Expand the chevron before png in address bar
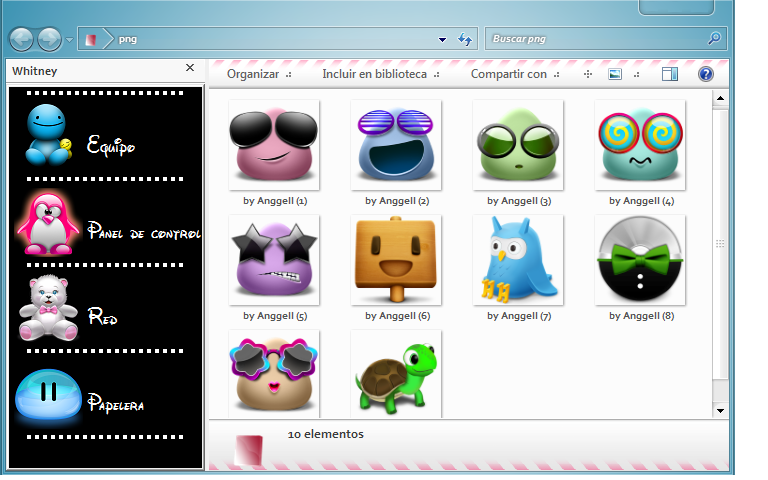This screenshot has height=480, width=768. tap(108, 39)
